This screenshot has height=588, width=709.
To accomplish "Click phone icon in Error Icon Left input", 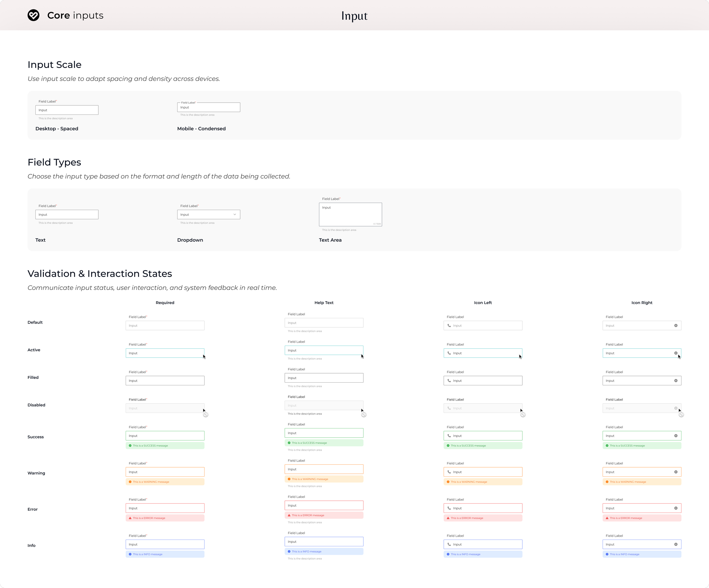I will pos(449,508).
